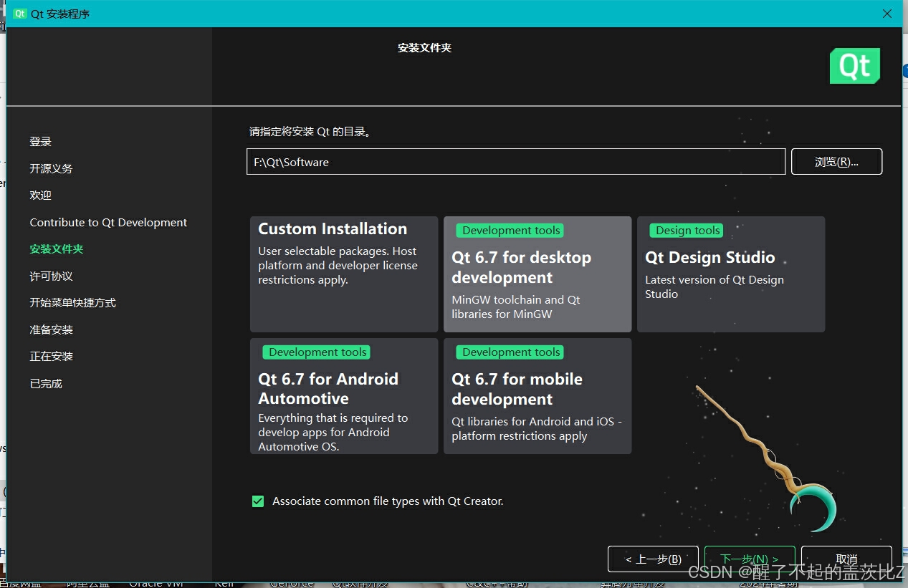Proceed with 下一步(N) button
This screenshot has width=908, height=588.
(750, 559)
